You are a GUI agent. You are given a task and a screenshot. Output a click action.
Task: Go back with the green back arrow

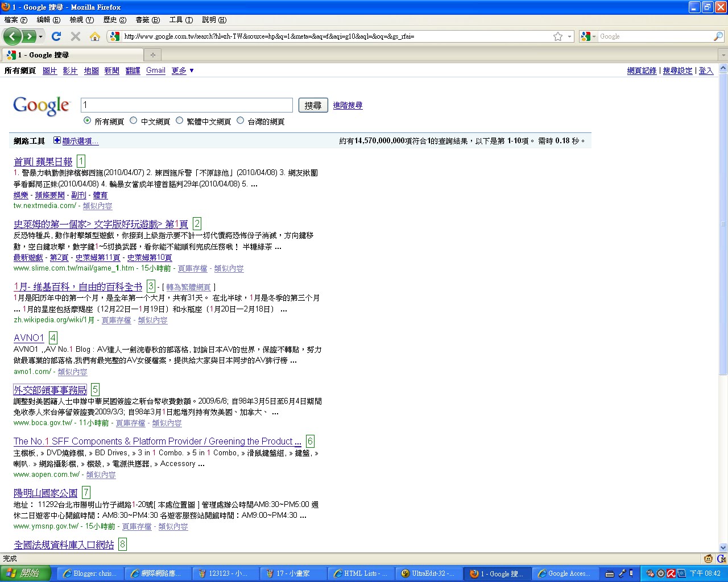point(13,36)
